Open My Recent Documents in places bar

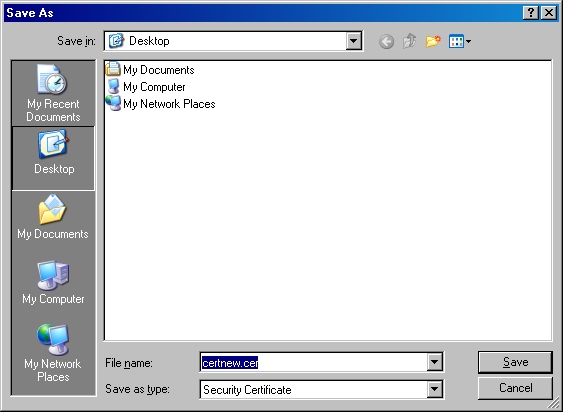click(53, 93)
